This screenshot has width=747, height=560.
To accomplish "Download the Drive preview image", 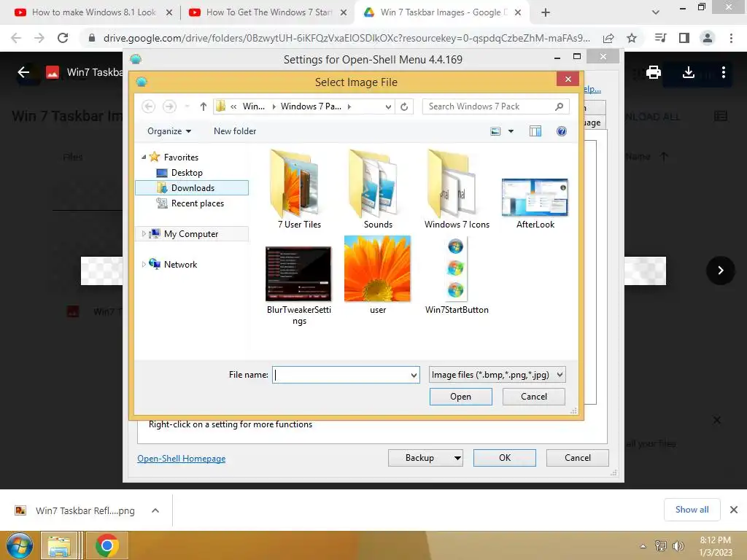I will click(688, 72).
